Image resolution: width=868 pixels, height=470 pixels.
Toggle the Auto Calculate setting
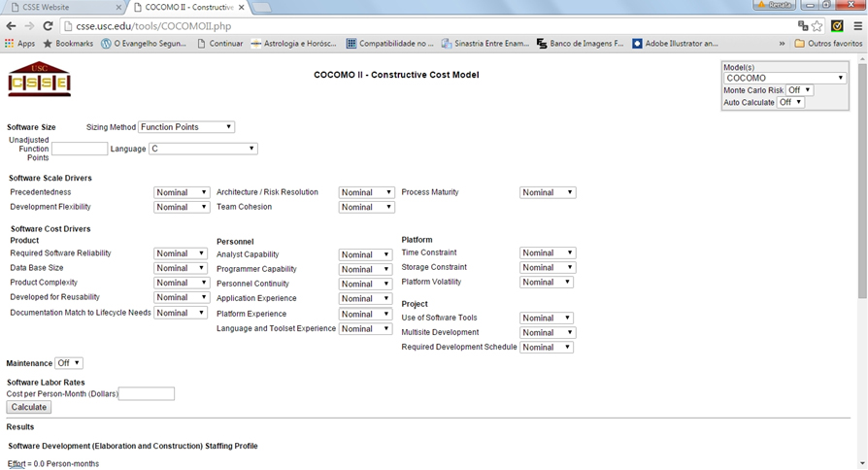click(x=790, y=102)
